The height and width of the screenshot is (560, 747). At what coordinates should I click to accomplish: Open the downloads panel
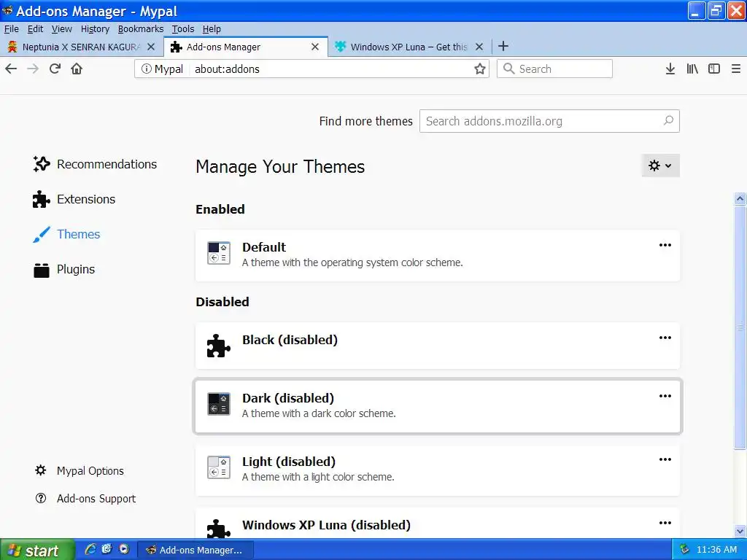click(670, 69)
